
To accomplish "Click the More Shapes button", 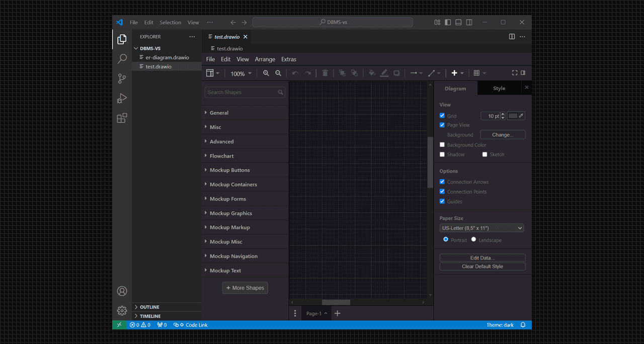I will [x=245, y=288].
